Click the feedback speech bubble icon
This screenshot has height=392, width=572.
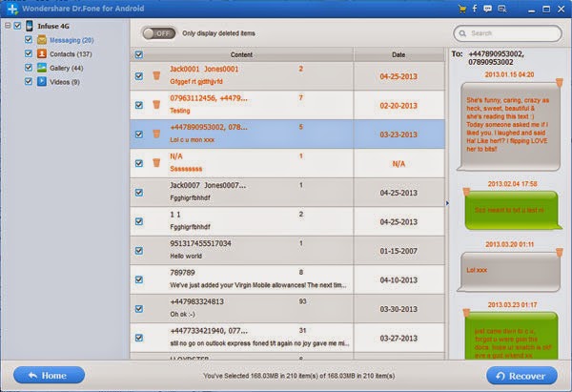coord(487,10)
